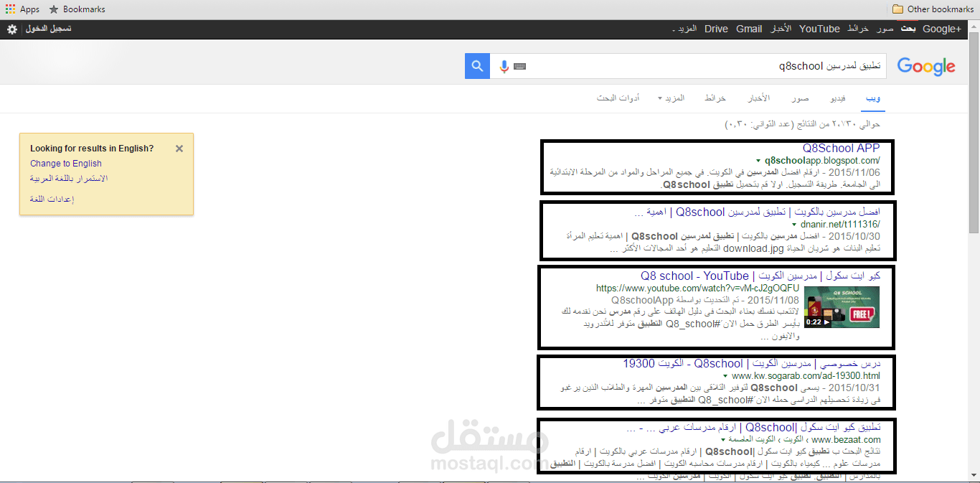This screenshot has height=483, width=980.
Task: Click الإستمرار باللغة العربية link
Action: click(69, 178)
